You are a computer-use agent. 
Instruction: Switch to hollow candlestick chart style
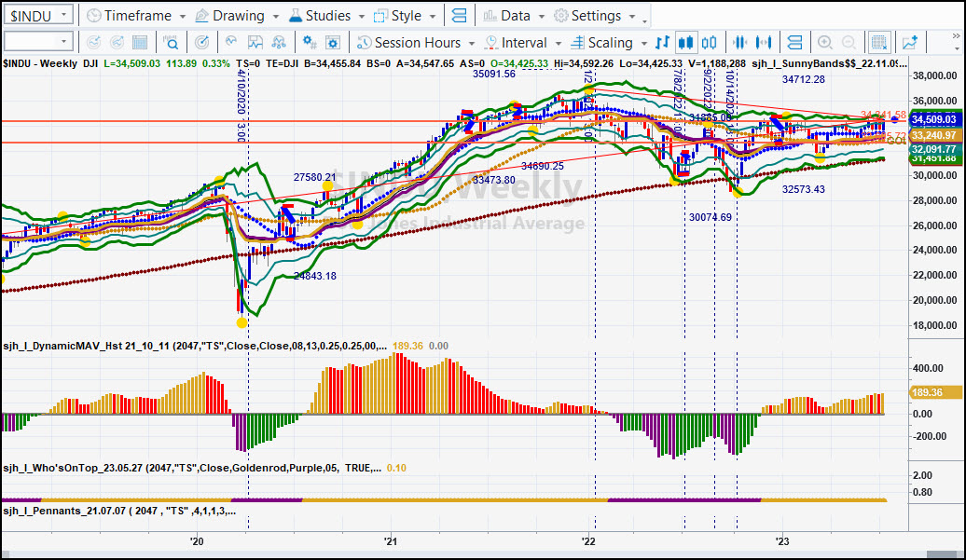(709, 43)
